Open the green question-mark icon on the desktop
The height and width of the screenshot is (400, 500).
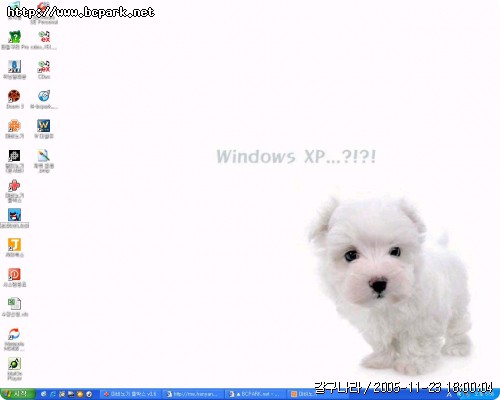coord(14,37)
